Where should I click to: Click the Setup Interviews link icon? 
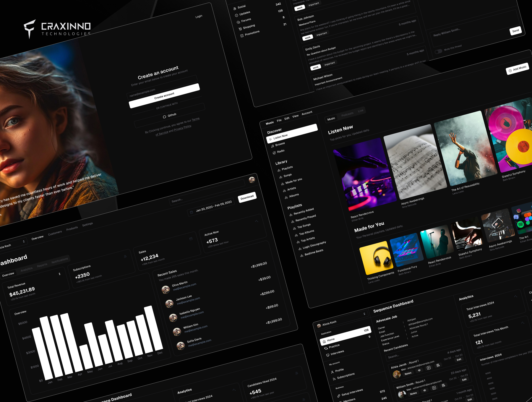click(x=339, y=396)
